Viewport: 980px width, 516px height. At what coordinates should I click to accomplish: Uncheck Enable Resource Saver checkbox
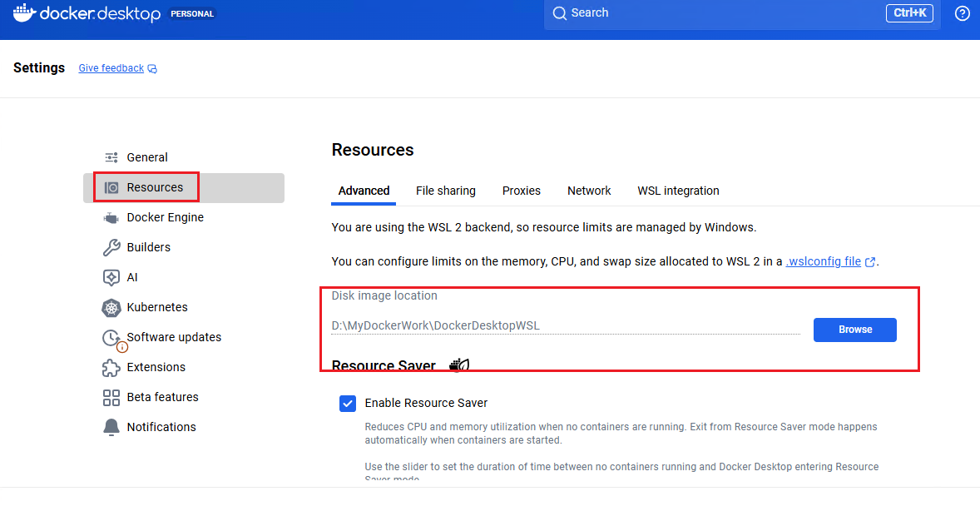coord(348,404)
